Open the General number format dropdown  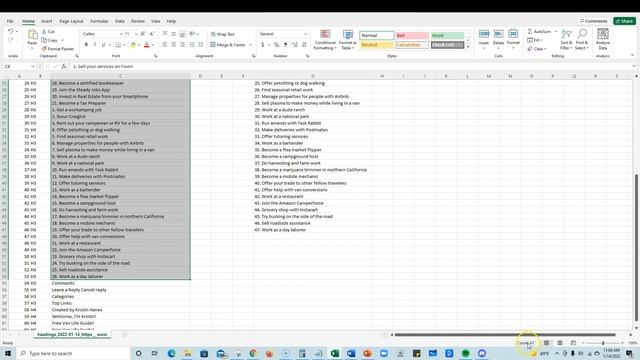click(305, 34)
